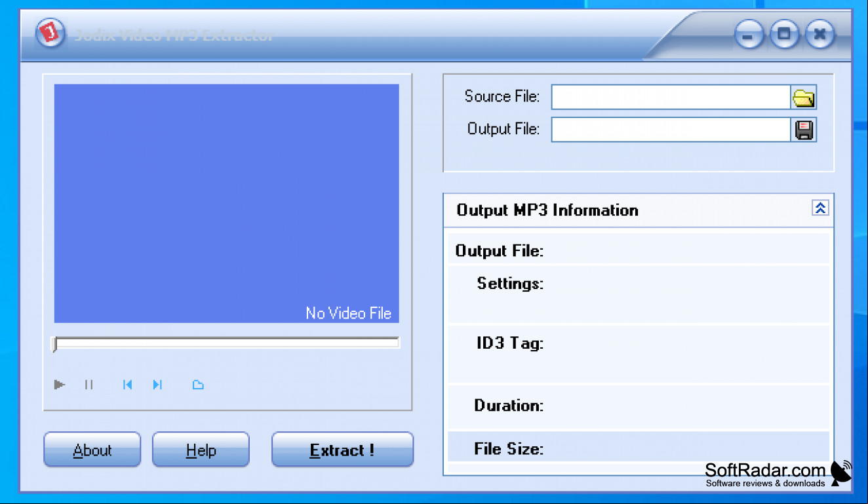Image resolution: width=868 pixels, height=504 pixels.
Task: Minimize the Jodix Video MP3 Extractor window
Action: pos(749,33)
